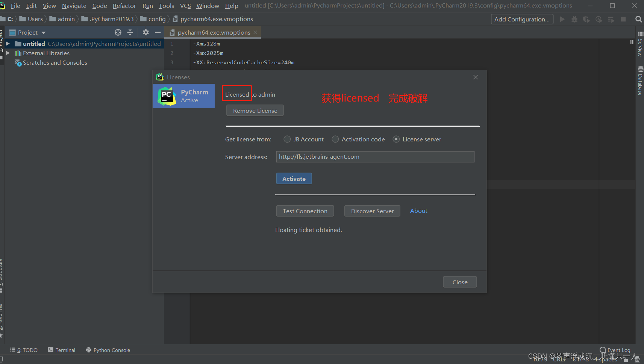The image size is (644, 364).
Task: Click the locate-file target icon in Project panel
Action: click(118, 32)
